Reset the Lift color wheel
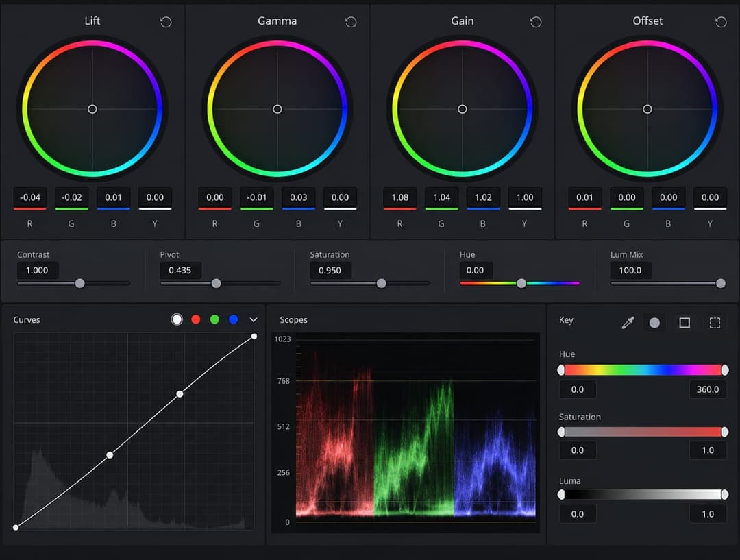This screenshot has width=740, height=560. 166,22
